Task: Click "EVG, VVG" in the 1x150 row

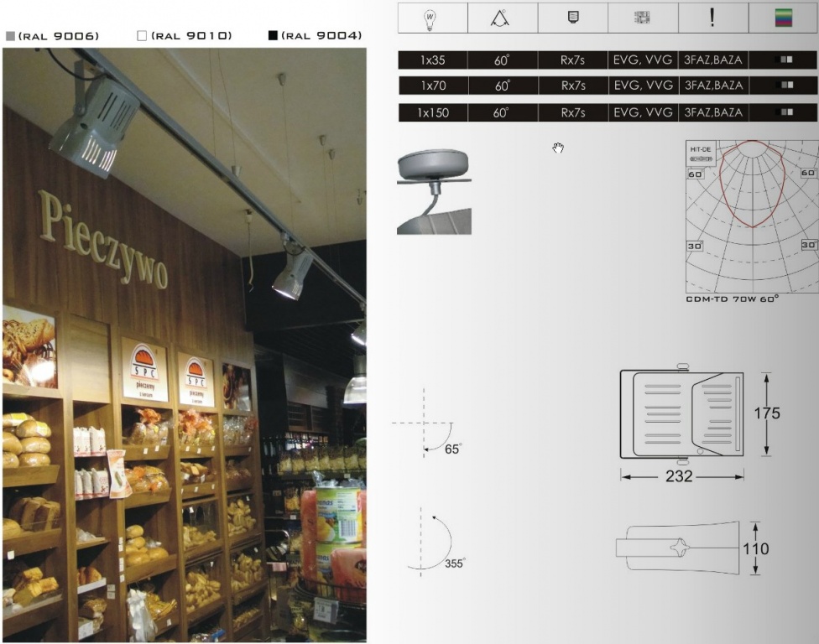Action: click(643, 112)
